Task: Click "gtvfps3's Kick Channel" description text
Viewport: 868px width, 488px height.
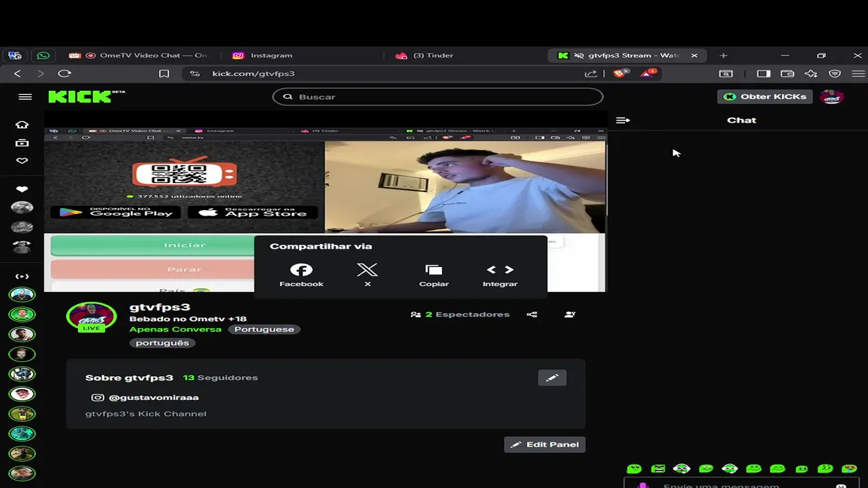Action: tap(146, 413)
